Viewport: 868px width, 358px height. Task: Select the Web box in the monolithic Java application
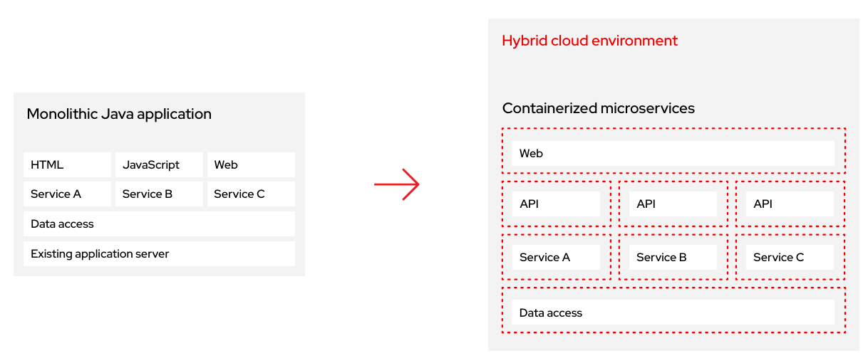[251, 164]
